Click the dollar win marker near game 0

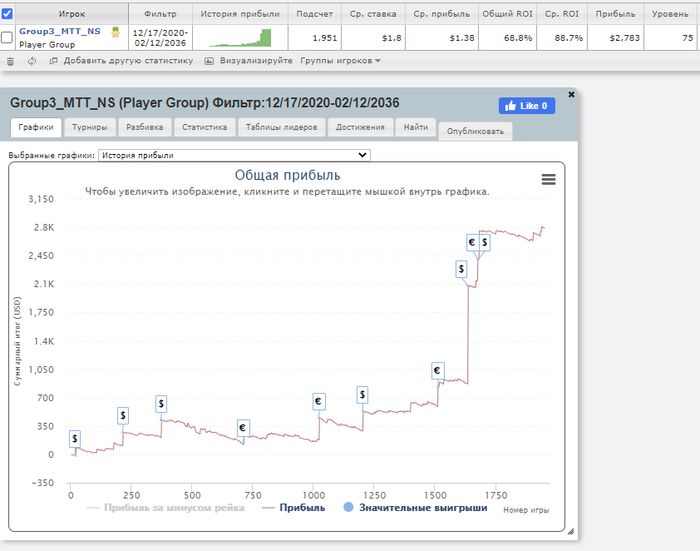(75, 439)
